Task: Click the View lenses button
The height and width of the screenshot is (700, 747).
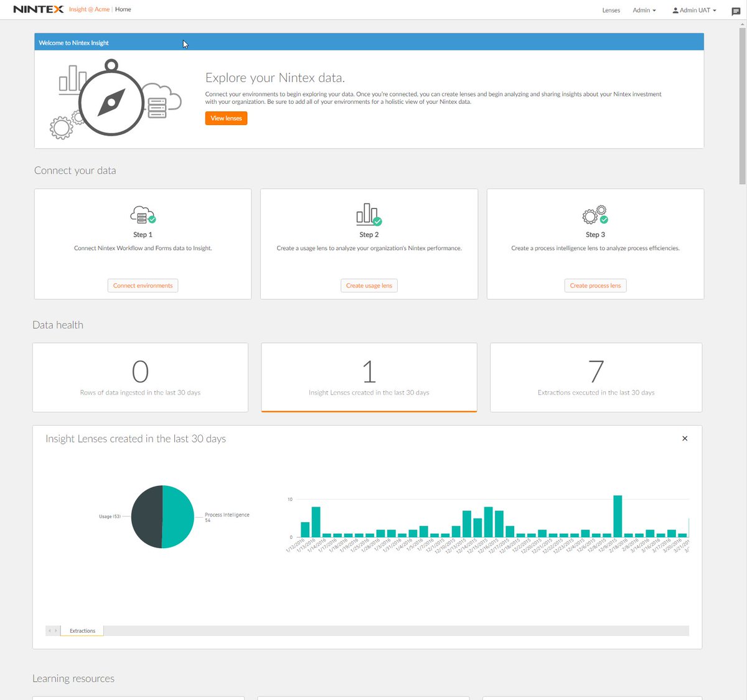Action: coord(226,118)
